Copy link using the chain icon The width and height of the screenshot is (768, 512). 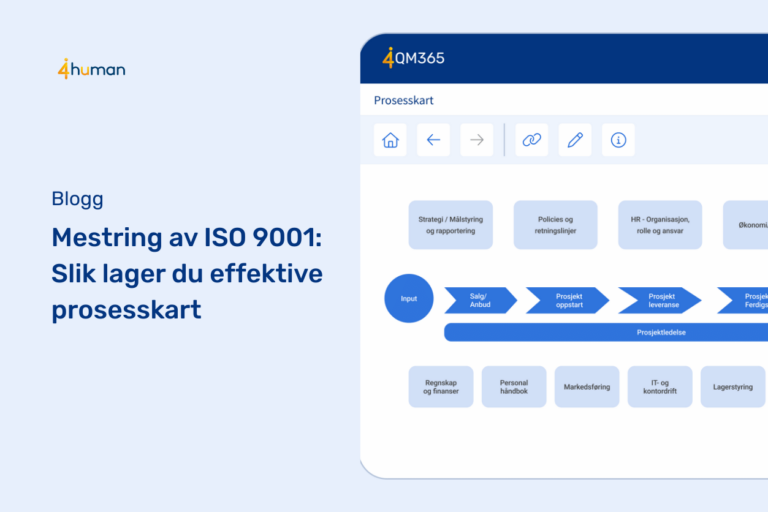[x=531, y=140]
